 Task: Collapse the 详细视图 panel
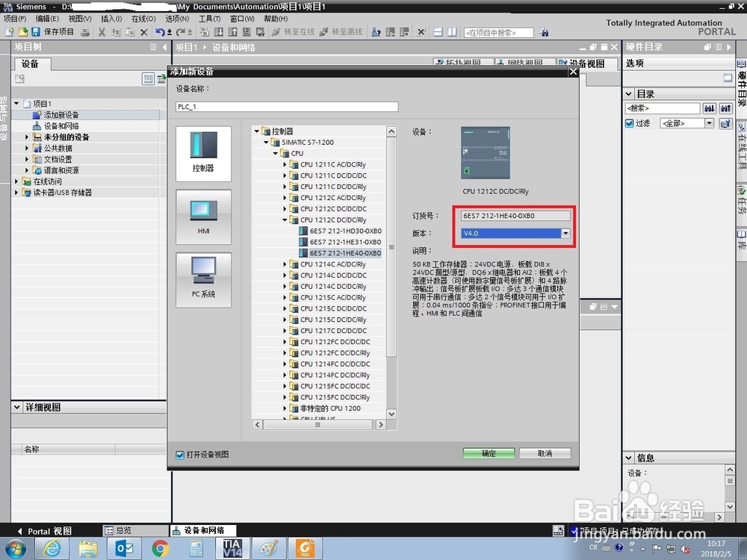click(x=17, y=407)
